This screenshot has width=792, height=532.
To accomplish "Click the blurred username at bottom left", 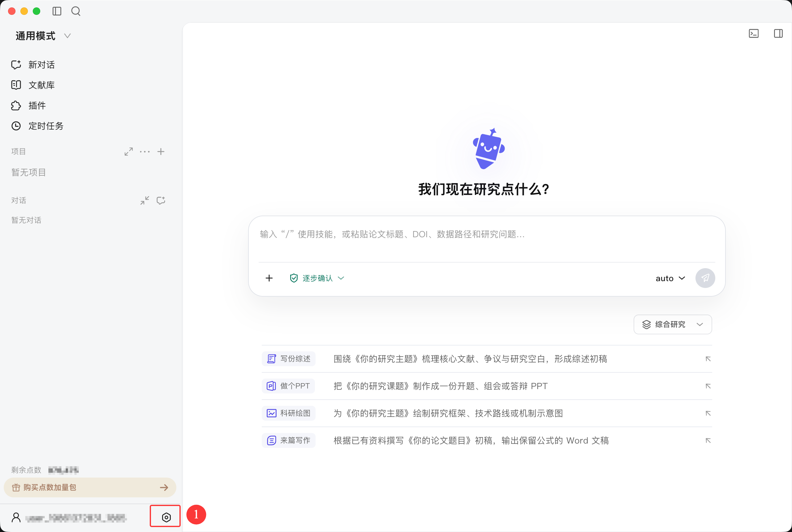I will point(76,518).
